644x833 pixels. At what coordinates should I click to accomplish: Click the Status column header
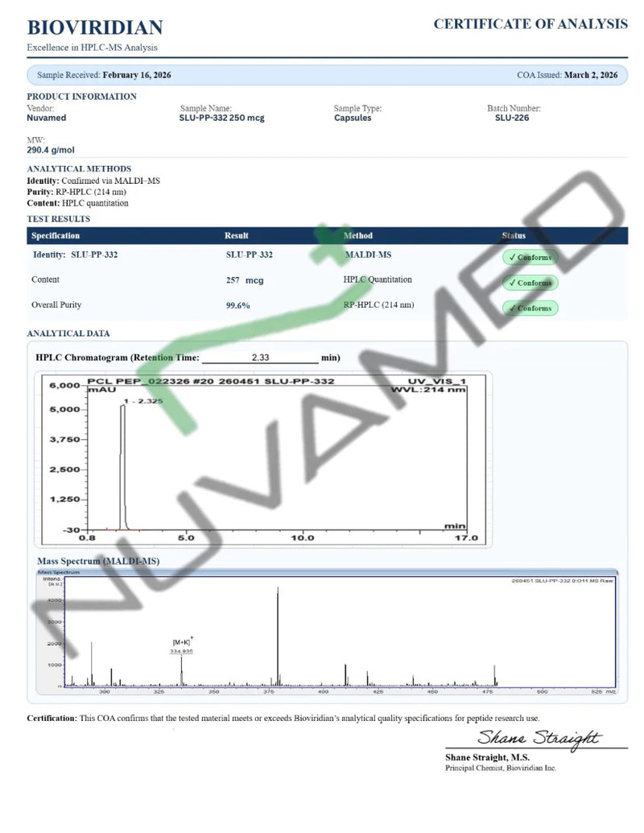tap(514, 235)
